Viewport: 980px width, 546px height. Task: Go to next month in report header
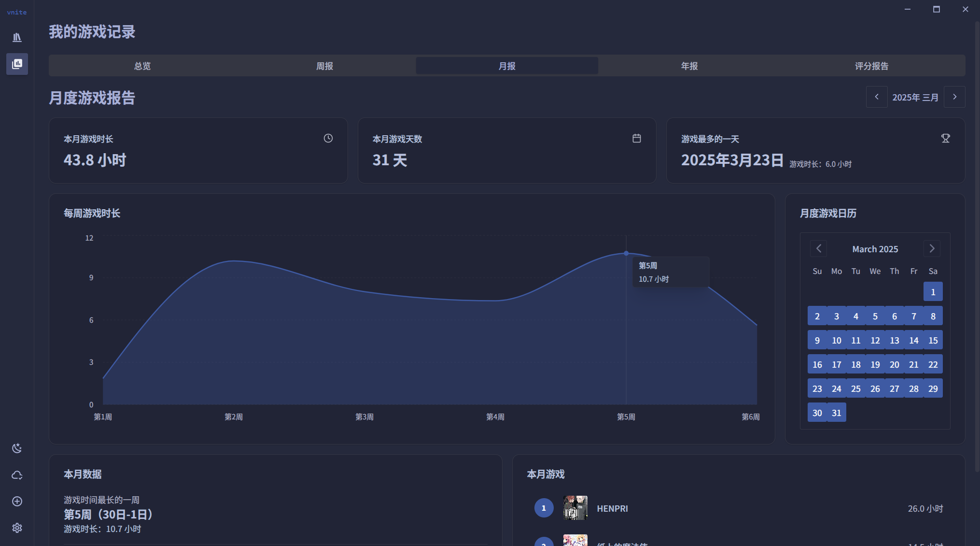tap(954, 97)
